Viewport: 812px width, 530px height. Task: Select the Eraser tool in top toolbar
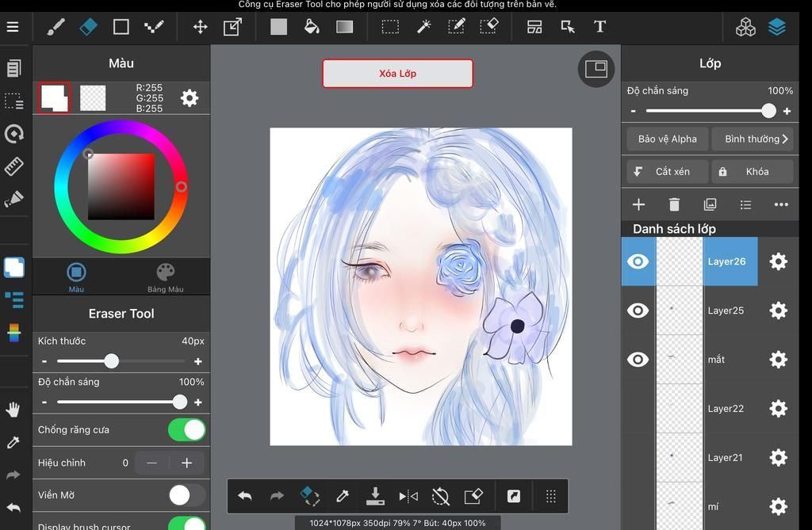[x=89, y=27]
